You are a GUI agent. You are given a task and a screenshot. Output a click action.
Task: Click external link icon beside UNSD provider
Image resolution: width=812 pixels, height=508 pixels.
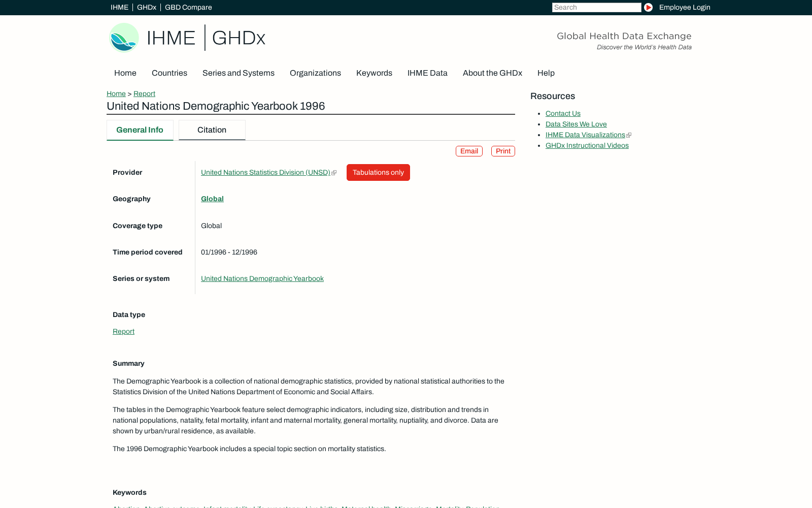click(334, 173)
